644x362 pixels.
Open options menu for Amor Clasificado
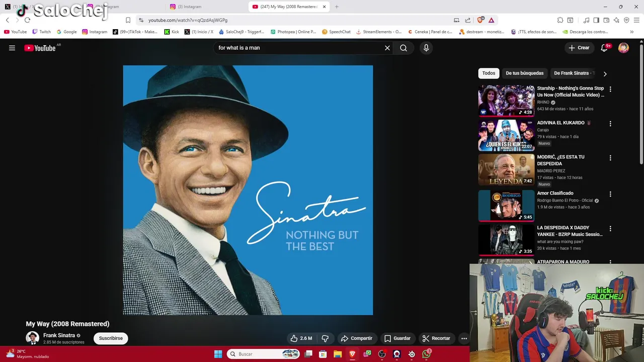[610, 194]
